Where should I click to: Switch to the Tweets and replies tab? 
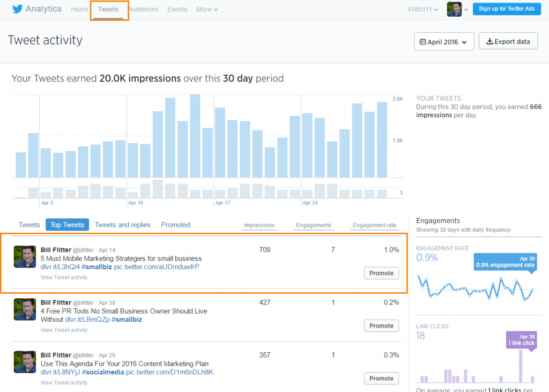click(x=122, y=225)
